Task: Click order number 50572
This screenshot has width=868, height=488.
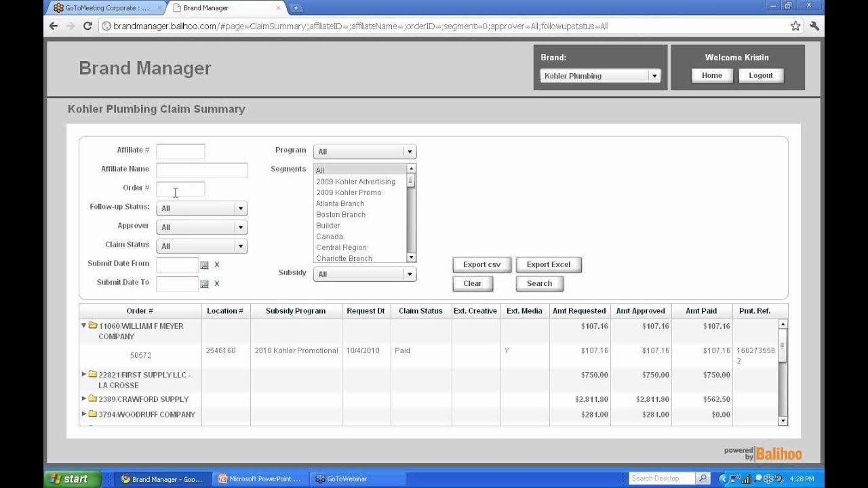Action: pos(140,355)
